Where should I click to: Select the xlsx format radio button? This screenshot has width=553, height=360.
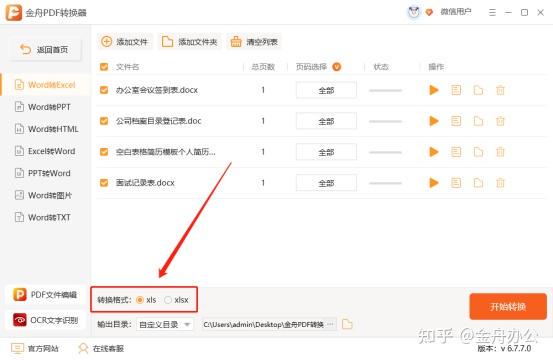[x=168, y=300]
